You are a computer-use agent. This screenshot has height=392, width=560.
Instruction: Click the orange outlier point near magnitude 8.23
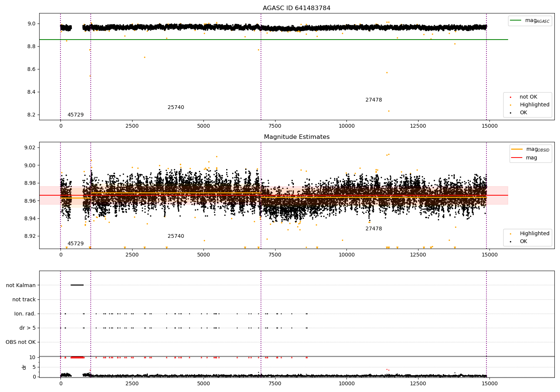(x=389, y=111)
